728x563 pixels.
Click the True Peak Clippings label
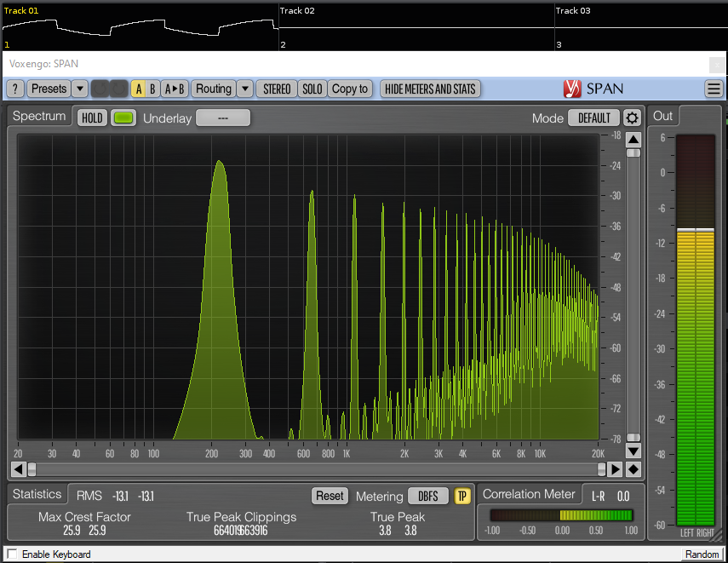tap(242, 516)
